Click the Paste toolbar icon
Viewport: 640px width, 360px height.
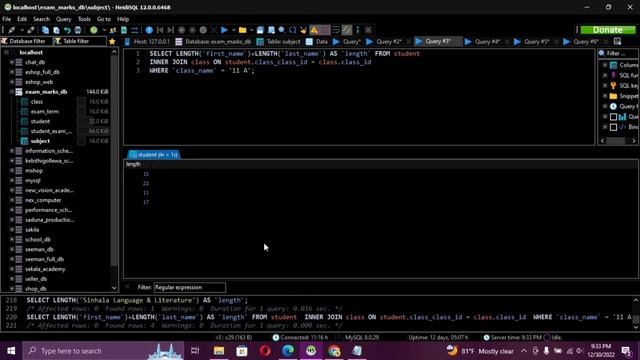56,30
